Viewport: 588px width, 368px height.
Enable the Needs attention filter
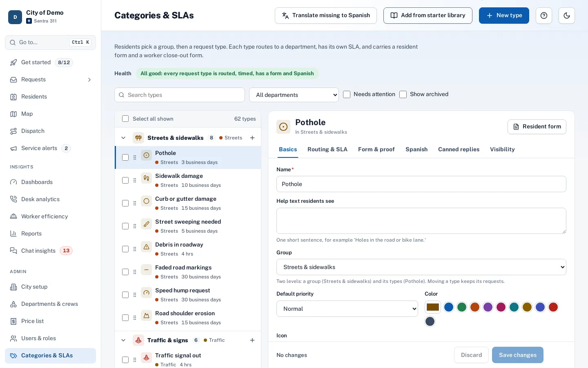click(x=347, y=94)
